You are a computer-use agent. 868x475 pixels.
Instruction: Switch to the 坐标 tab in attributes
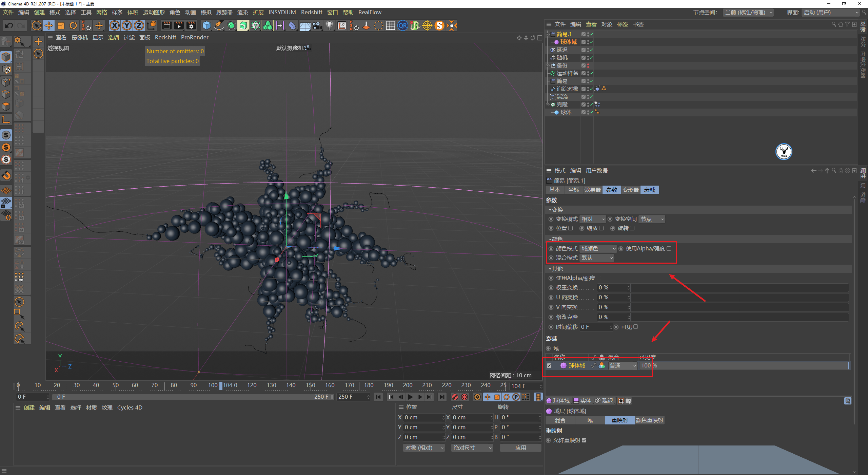[x=573, y=190]
